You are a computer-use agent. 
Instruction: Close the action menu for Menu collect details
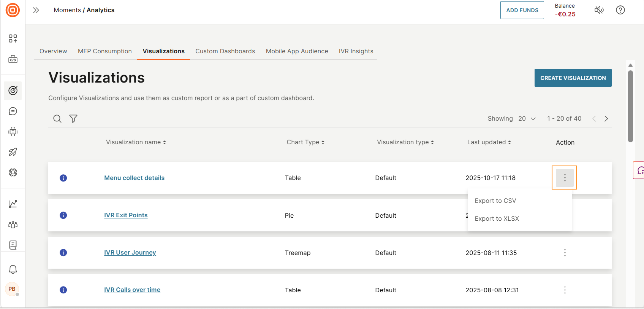point(565,178)
